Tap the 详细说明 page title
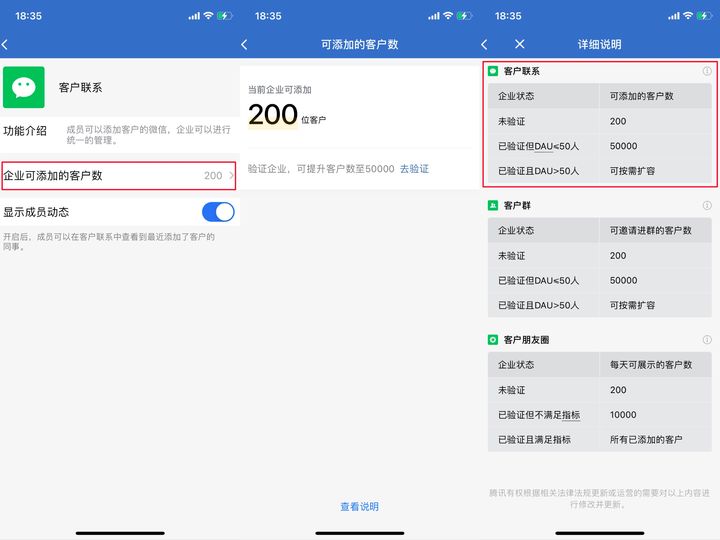 (x=599, y=44)
